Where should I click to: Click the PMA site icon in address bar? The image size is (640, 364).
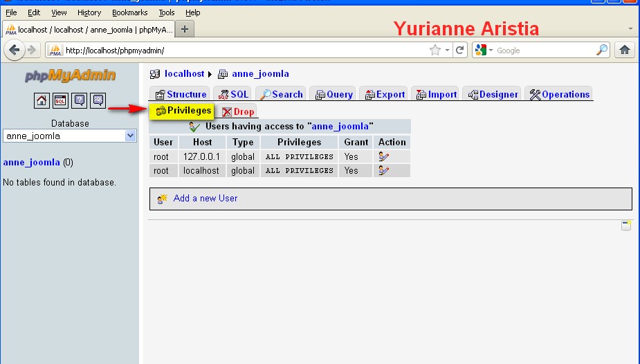(x=55, y=51)
